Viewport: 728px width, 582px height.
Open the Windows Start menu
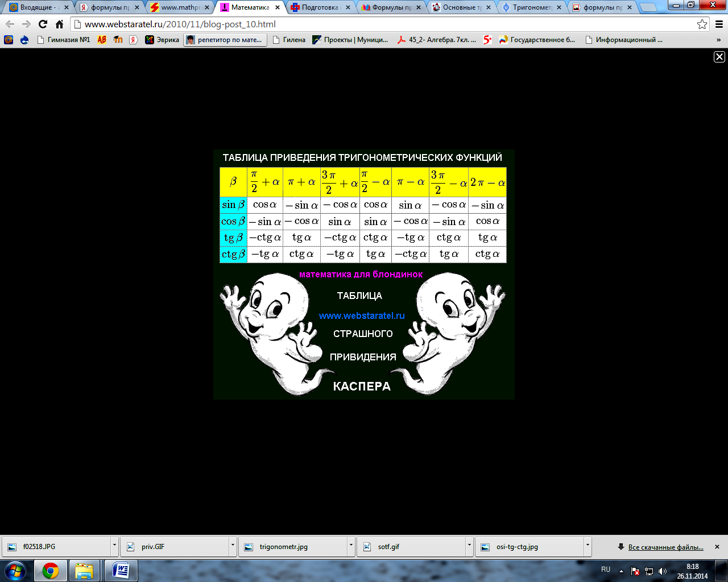[x=15, y=571]
